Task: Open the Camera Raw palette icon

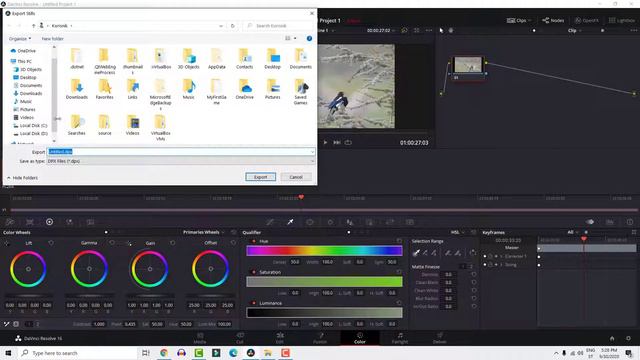Action: (10, 222)
